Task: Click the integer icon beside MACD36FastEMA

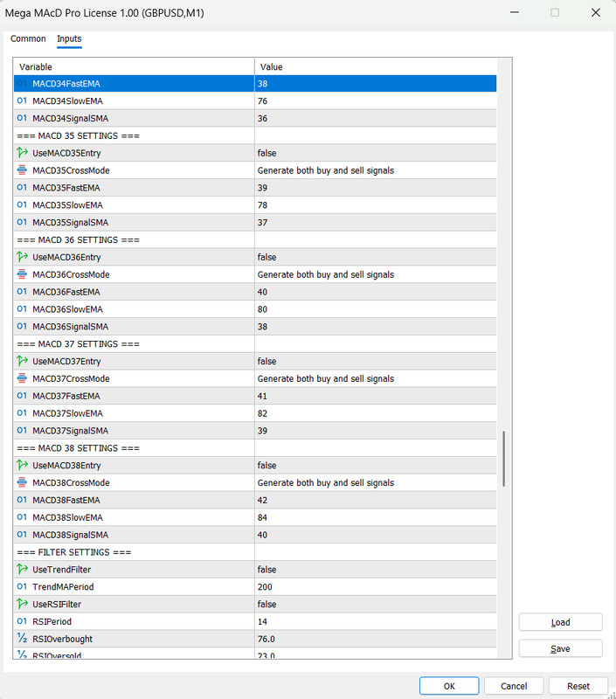Action: click(x=22, y=292)
